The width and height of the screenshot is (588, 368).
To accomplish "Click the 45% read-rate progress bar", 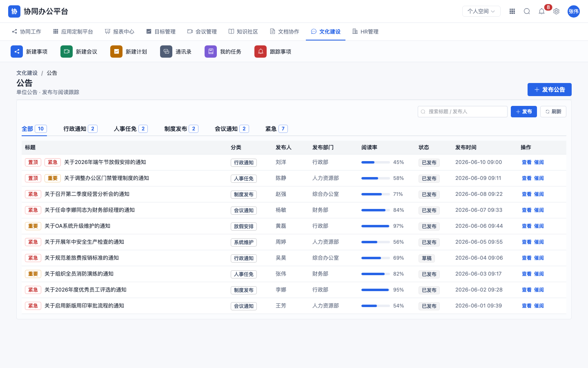I will tap(376, 162).
